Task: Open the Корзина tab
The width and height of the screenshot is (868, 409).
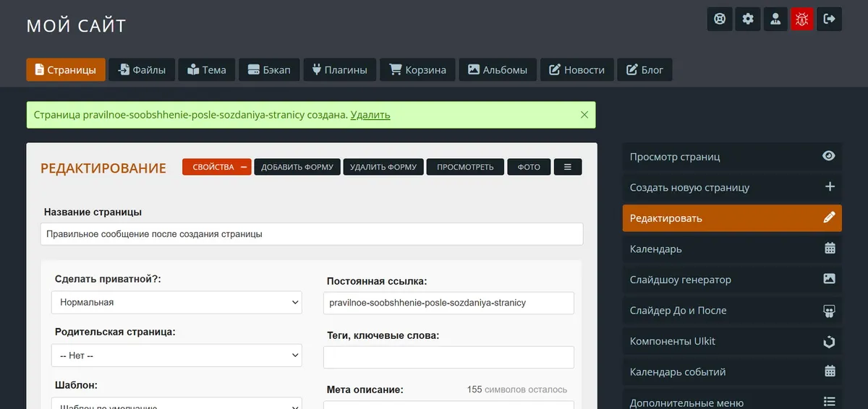Action: tap(418, 70)
